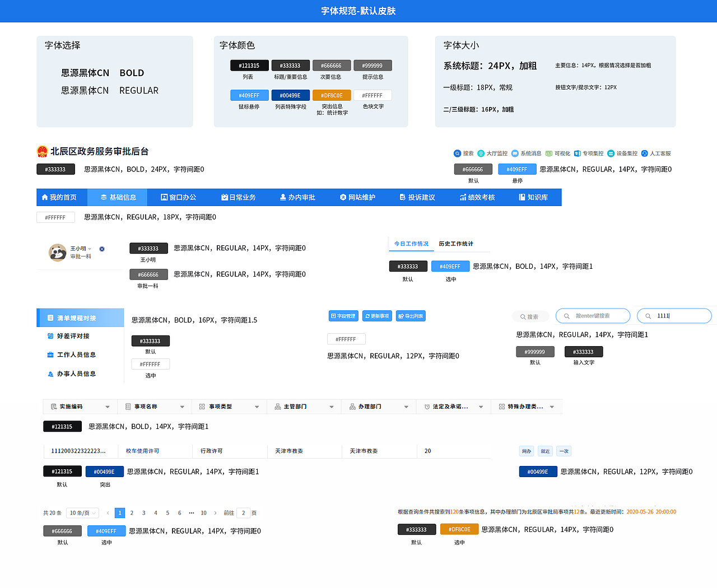Switch to the 历史工作统计 tab
The image size is (717, 588).
456,244
